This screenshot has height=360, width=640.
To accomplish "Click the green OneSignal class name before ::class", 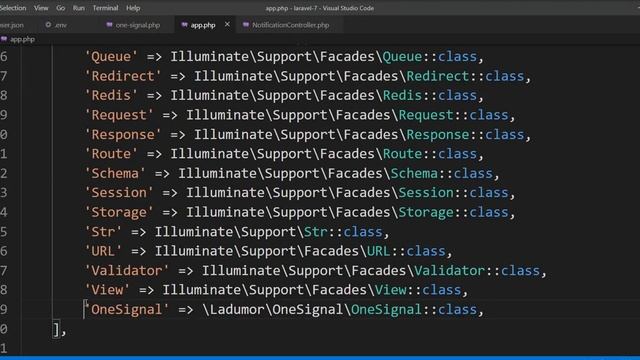I will point(386,309).
